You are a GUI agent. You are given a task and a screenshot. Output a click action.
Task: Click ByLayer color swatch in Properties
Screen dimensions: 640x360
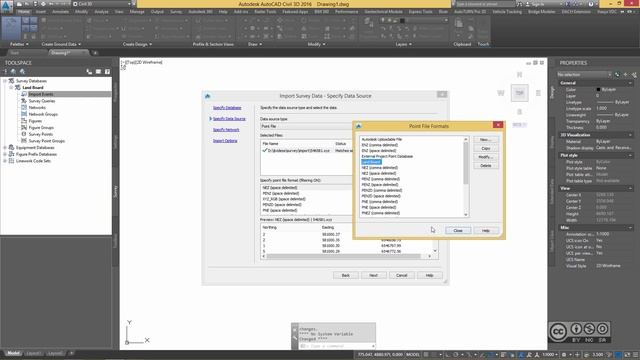[x=598, y=89]
